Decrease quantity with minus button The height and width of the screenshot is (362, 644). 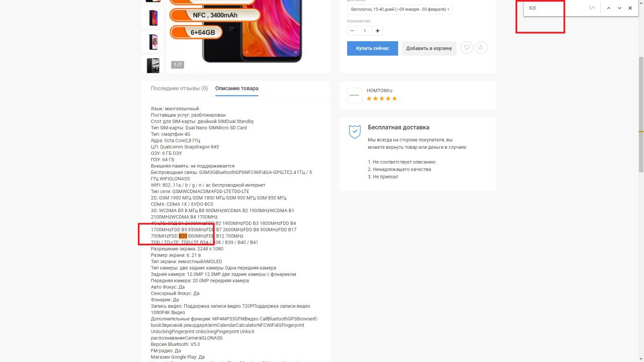(352, 31)
